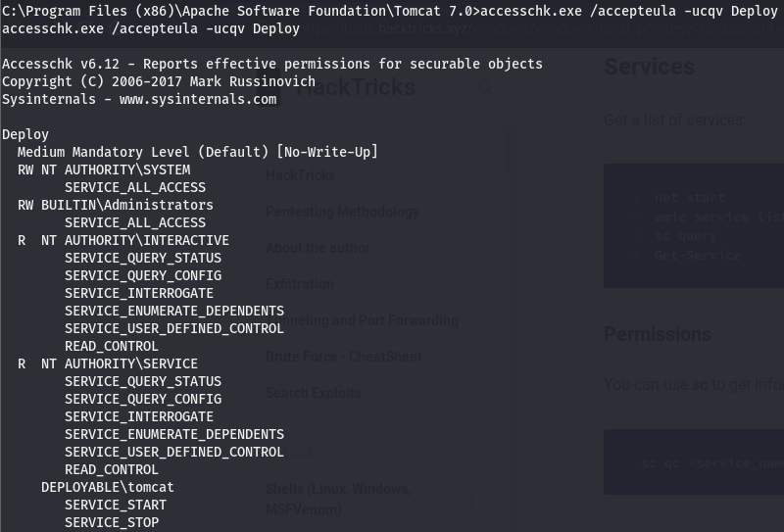Select the Exfiltration sidebar entry
Image resolution: width=784 pixels, height=532 pixels.
click(300, 284)
